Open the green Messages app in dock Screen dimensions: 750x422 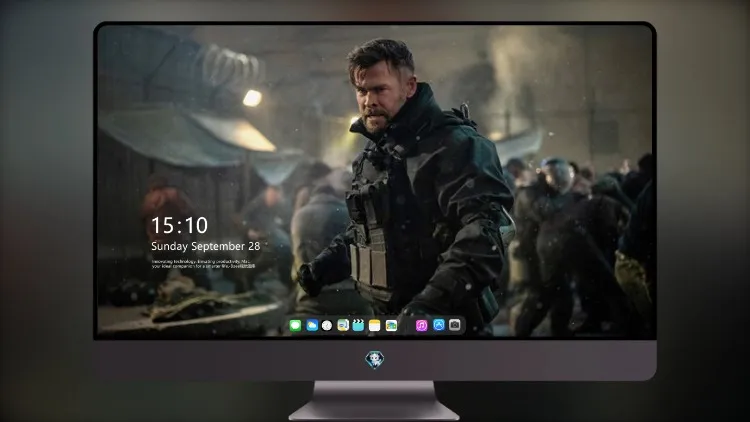point(295,326)
